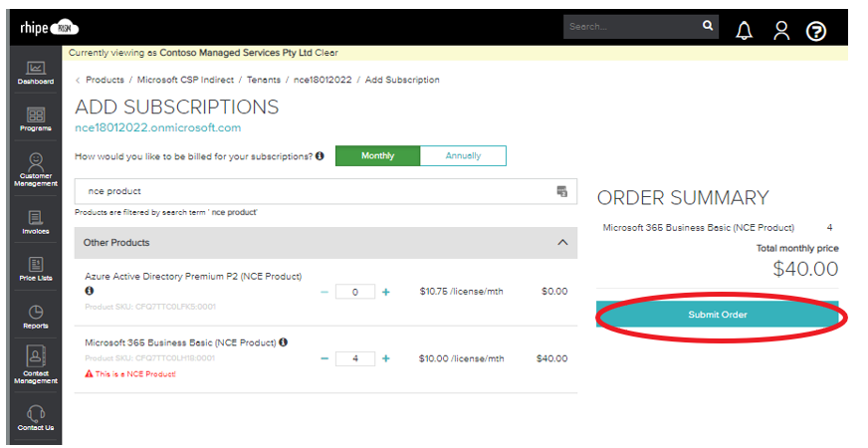Open the user account icon
This screenshot has width=868, height=448.
click(x=781, y=31)
